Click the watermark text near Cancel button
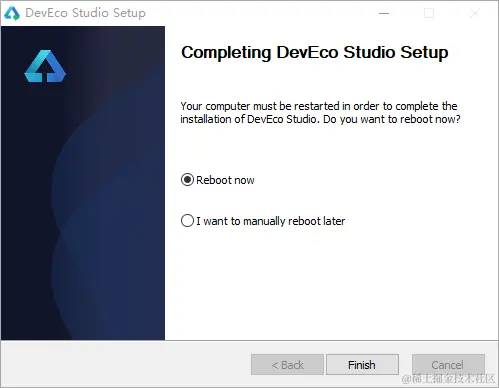 [449, 379]
